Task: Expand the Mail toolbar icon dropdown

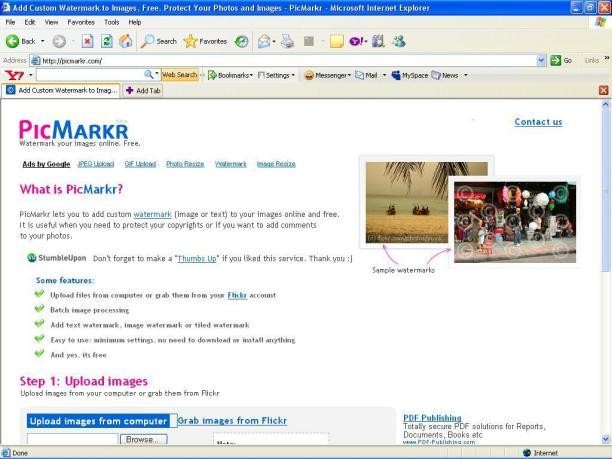Action: coord(274,41)
